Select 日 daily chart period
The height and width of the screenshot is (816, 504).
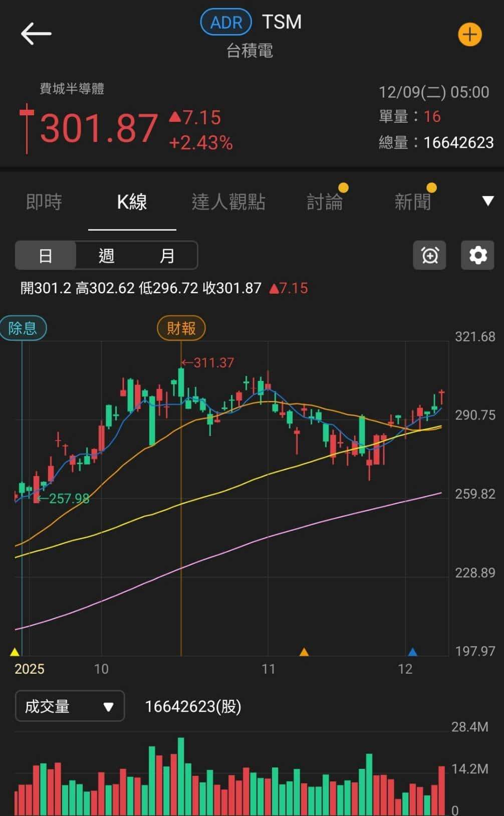[46, 256]
